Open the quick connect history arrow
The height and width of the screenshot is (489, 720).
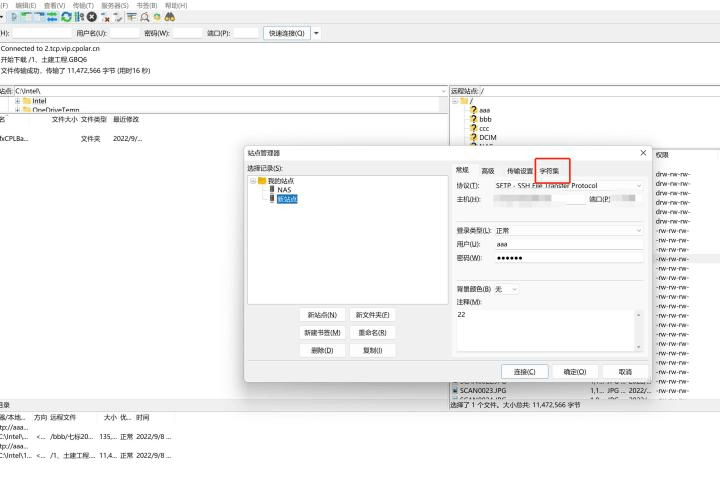point(316,33)
